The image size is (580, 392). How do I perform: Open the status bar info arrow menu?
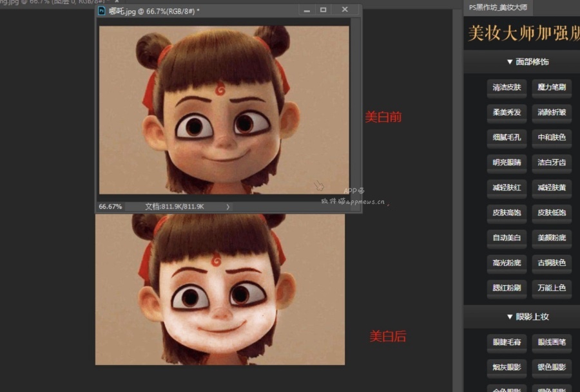(x=228, y=207)
